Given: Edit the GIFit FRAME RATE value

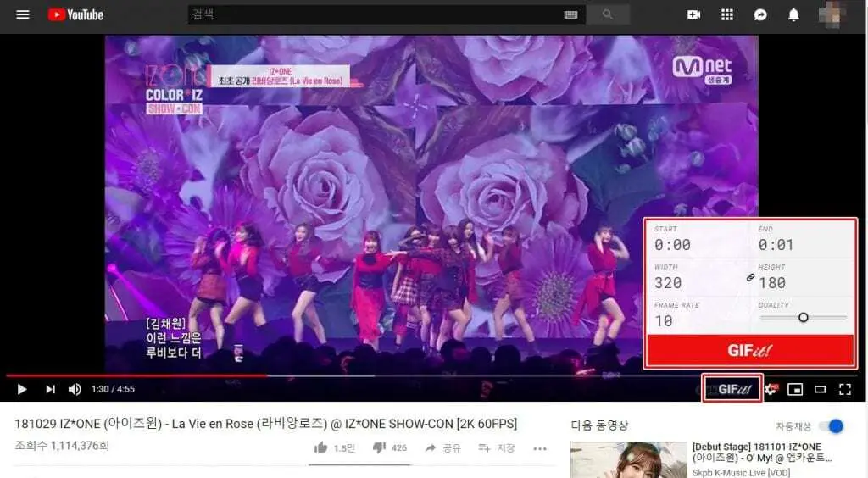Looking at the screenshot, I should [663, 321].
